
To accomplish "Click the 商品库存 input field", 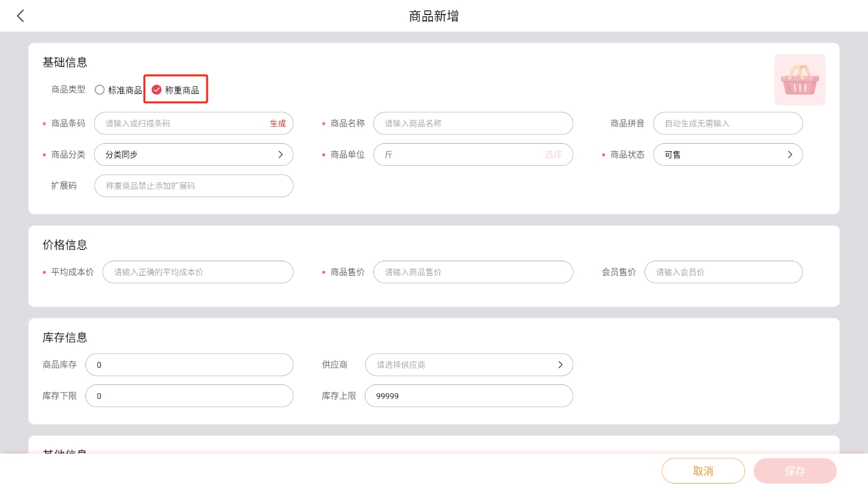I will (189, 365).
